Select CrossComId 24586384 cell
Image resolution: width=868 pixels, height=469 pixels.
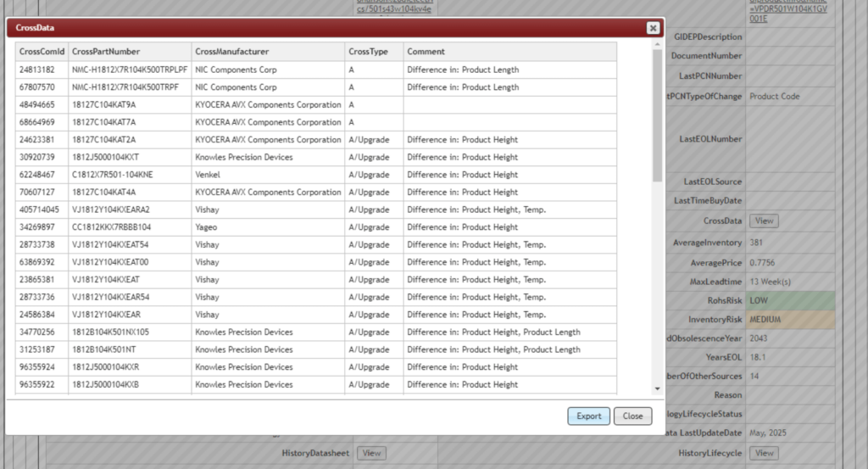[x=42, y=315]
